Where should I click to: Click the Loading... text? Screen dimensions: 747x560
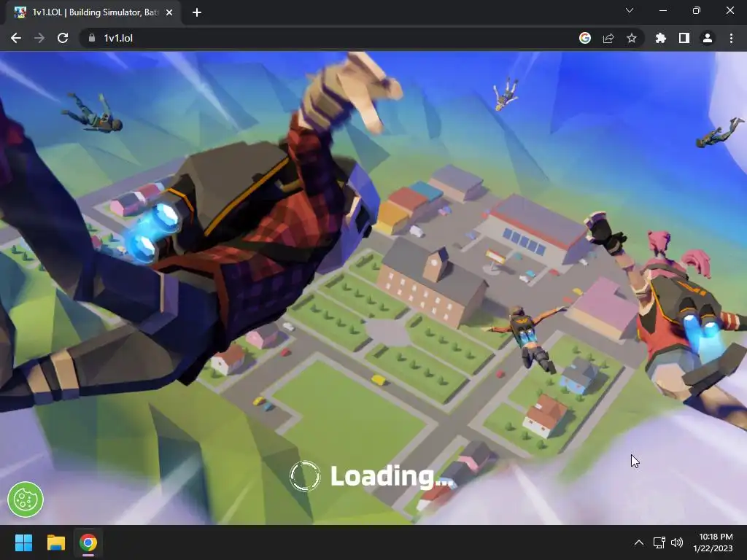pos(392,476)
